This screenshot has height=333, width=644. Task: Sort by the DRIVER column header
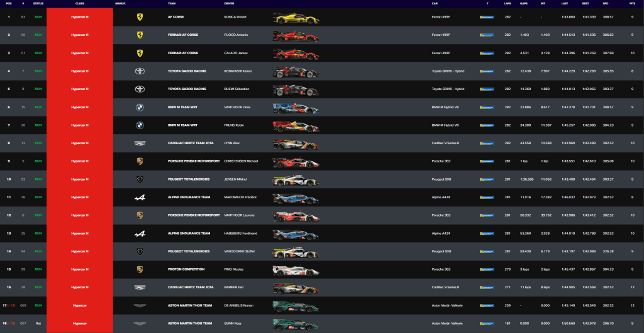tap(229, 3)
